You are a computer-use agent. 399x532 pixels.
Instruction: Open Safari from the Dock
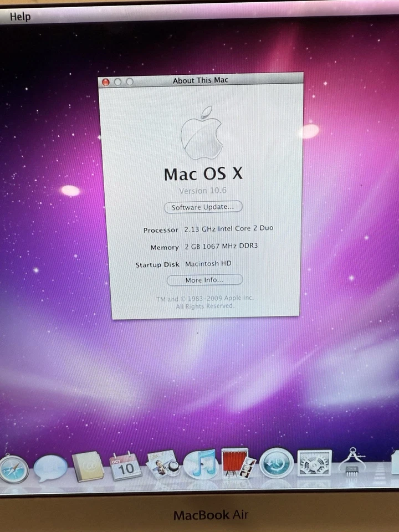(14, 469)
